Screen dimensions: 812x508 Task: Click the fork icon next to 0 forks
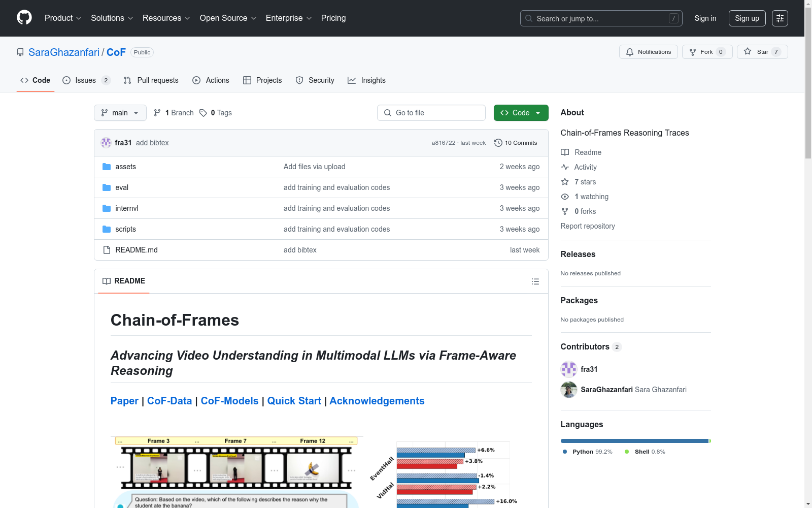point(565,211)
